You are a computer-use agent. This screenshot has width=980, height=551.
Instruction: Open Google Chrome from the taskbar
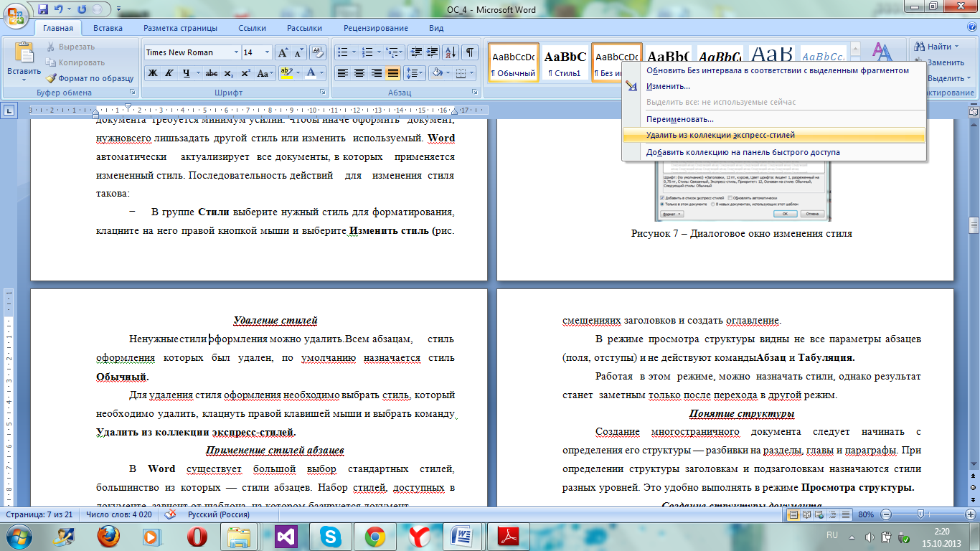click(x=375, y=536)
